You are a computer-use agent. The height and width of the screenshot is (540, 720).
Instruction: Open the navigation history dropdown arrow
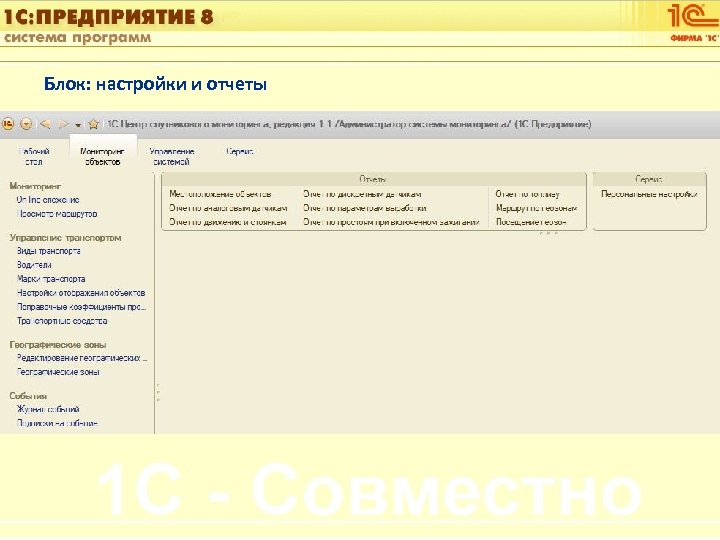click(x=78, y=125)
